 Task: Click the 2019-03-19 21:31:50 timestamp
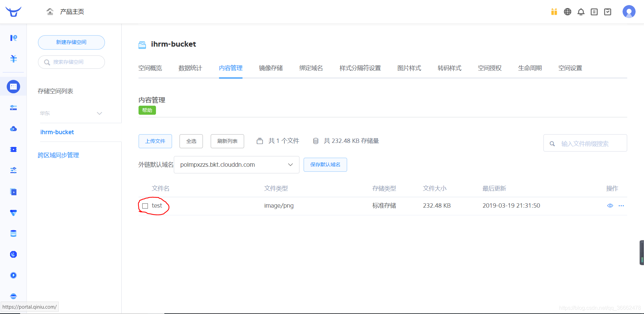point(511,206)
